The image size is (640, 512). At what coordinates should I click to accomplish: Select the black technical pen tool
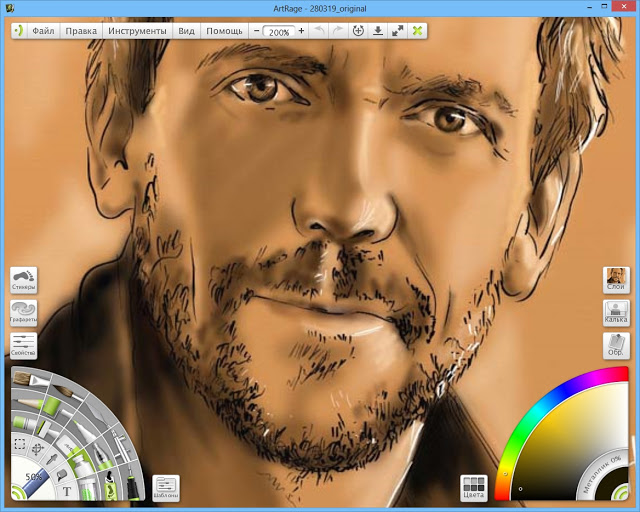tap(132, 486)
